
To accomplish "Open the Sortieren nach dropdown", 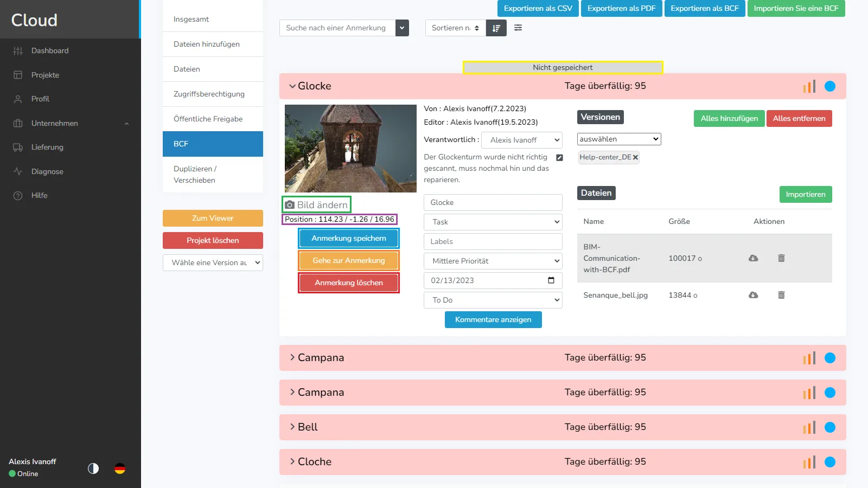I will [455, 28].
